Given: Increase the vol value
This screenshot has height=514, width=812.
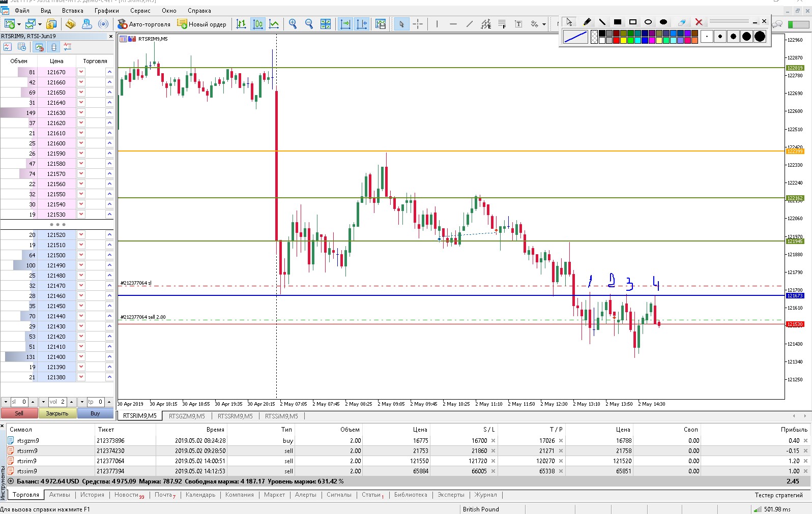Looking at the screenshot, I should point(71,402).
